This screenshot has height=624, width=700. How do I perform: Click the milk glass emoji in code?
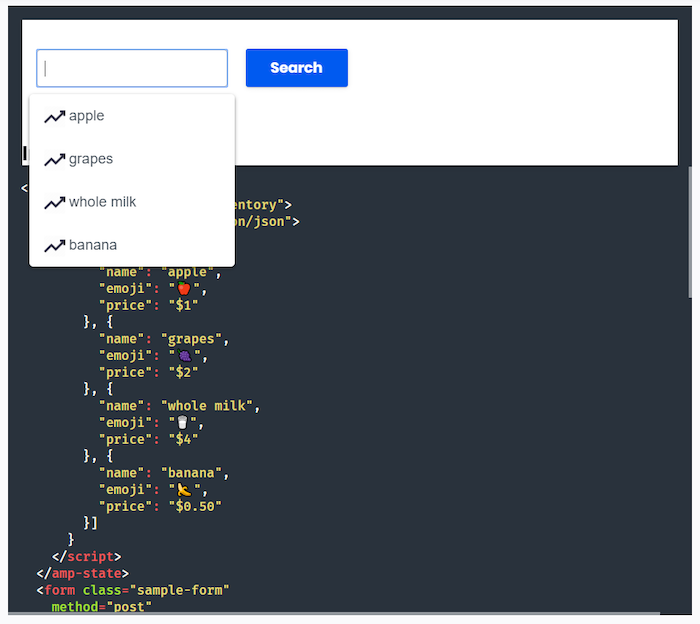coord(182,423)
